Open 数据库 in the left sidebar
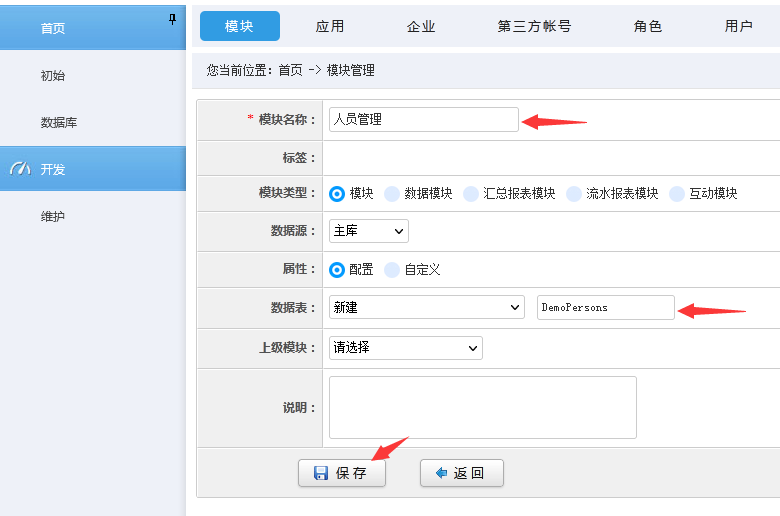Image resolution: width=780 pixels, height=516 pixels. 58,123
